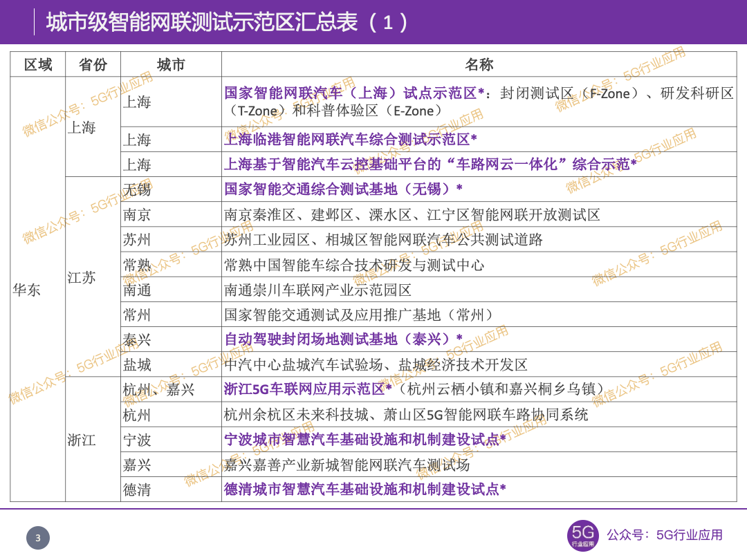Select the 嘉兴 city cell
This screenshot has height=560, width=747.
[171, 465]
